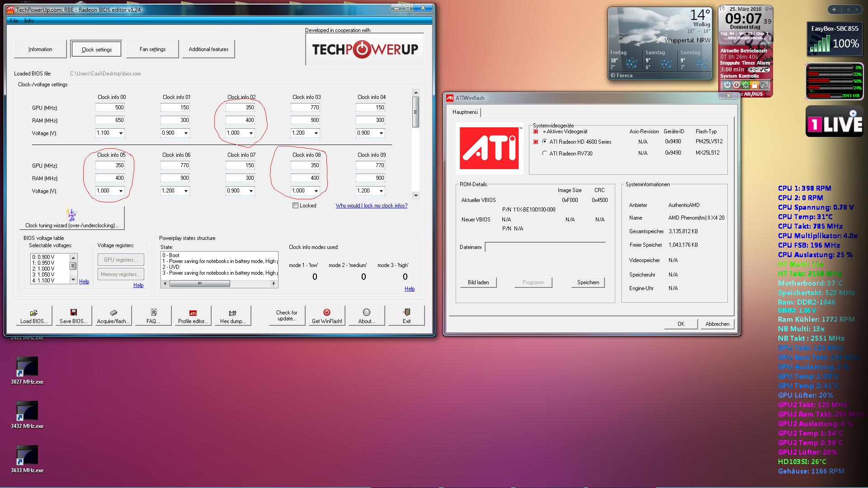
Task: Open Clock info 08 voltage dropdown
Action: pyautogui.click(x=316, y=191)
